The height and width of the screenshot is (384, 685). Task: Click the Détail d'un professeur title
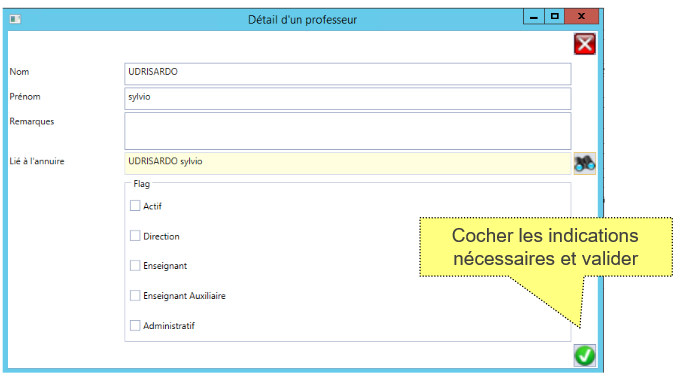coord(302,20)
